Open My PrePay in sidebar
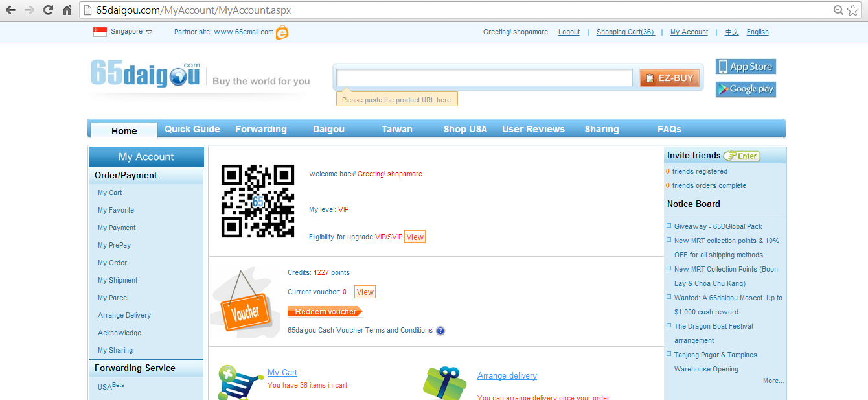This screenshot has width=868, height=400. click(114, 245)
